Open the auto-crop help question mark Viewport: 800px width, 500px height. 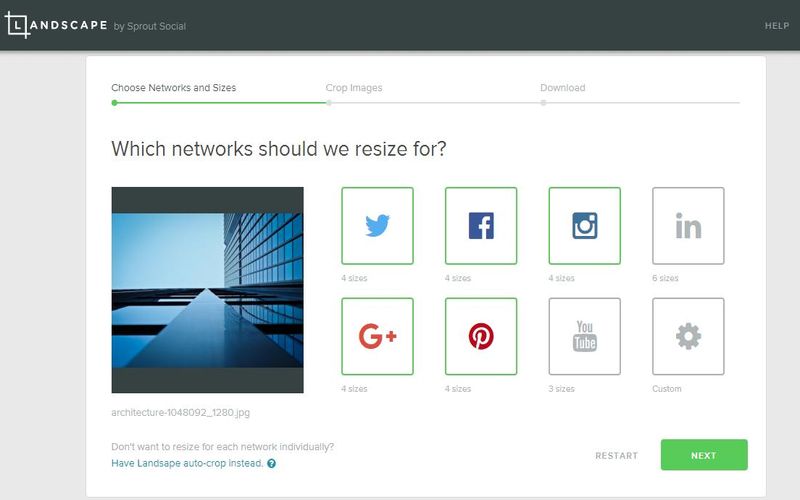click(271, 463)
